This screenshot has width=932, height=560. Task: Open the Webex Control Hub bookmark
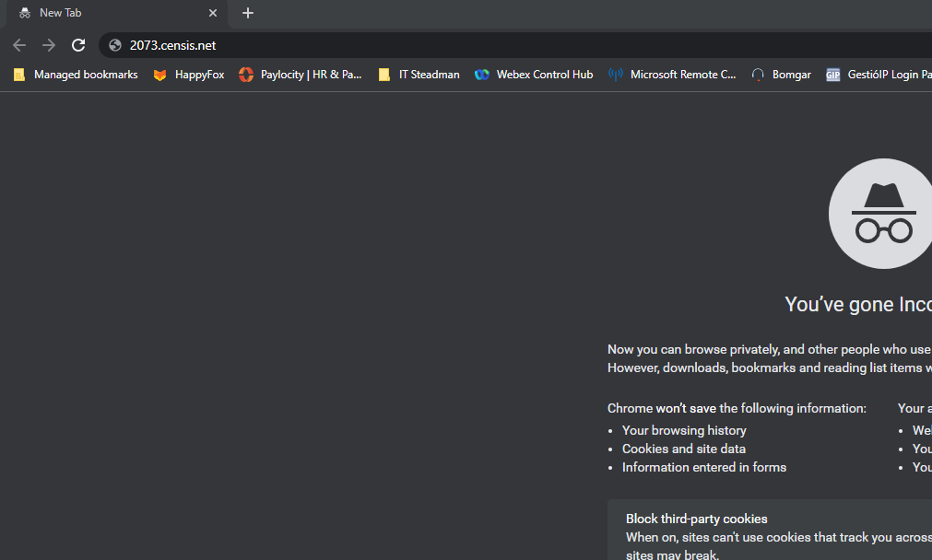pos(534,75)
